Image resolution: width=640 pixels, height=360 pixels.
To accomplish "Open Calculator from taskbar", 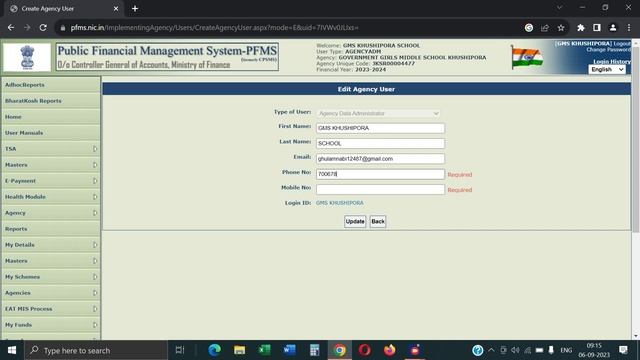I will pyautogui.click(x=314, y=350).
